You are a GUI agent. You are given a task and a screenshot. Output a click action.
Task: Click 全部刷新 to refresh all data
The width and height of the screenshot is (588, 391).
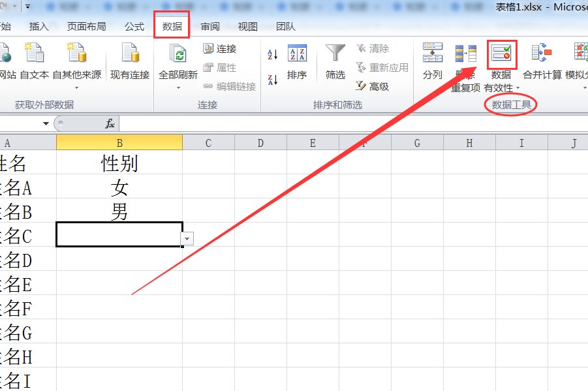(178, 55)
